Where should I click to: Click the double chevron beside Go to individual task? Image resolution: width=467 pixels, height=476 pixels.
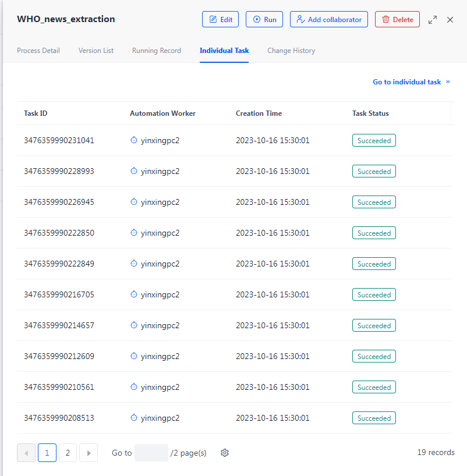448,82
